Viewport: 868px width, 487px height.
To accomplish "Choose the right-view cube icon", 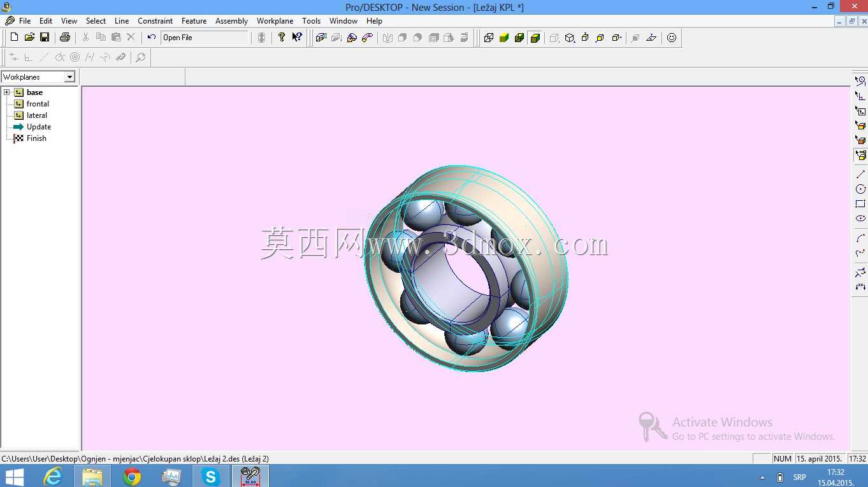I will coord(616,38).
